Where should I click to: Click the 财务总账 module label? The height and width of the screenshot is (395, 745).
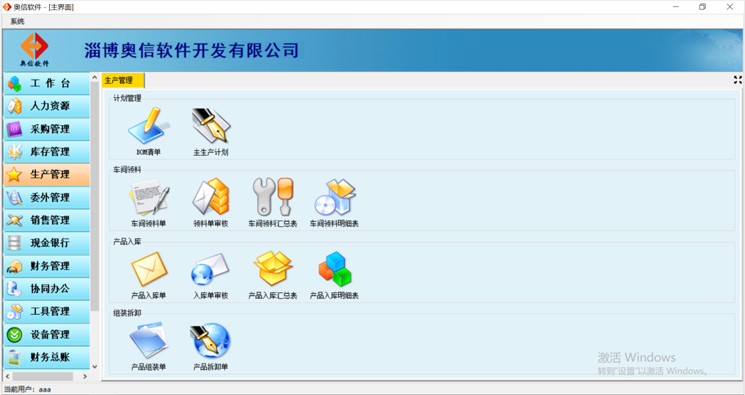point(50,357)
